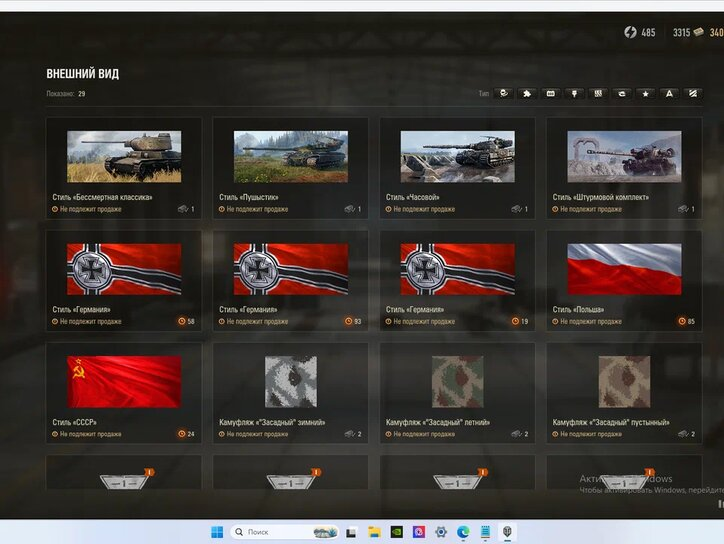Select the «Засадный» пустынный camouflage swatch
The height and width of the screenshot is (544, 724).
point(624,382)
